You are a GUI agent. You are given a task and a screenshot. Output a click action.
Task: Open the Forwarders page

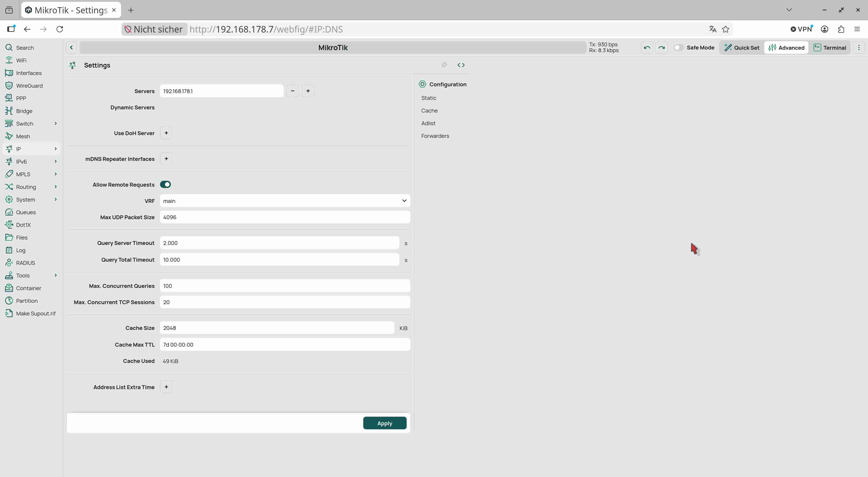(x=435, y=136)
